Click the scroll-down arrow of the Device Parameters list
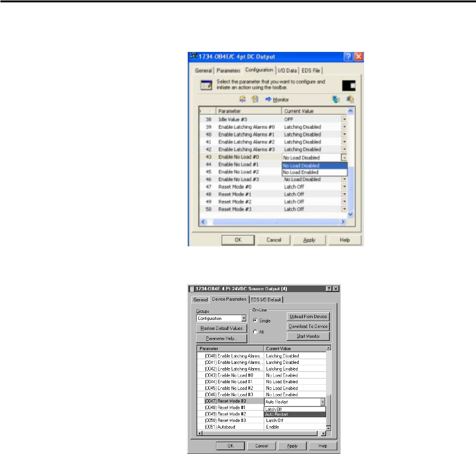The width and height of the screenshot is (476, 454). click(x=328, y=428)
